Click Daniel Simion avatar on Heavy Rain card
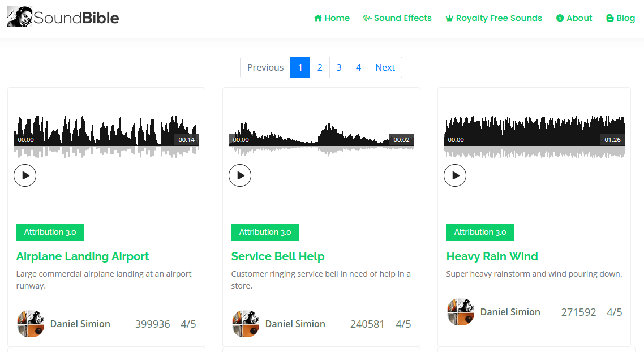Image resolution: width=644 pixels, height=352 pixels. tap(461, 312)
